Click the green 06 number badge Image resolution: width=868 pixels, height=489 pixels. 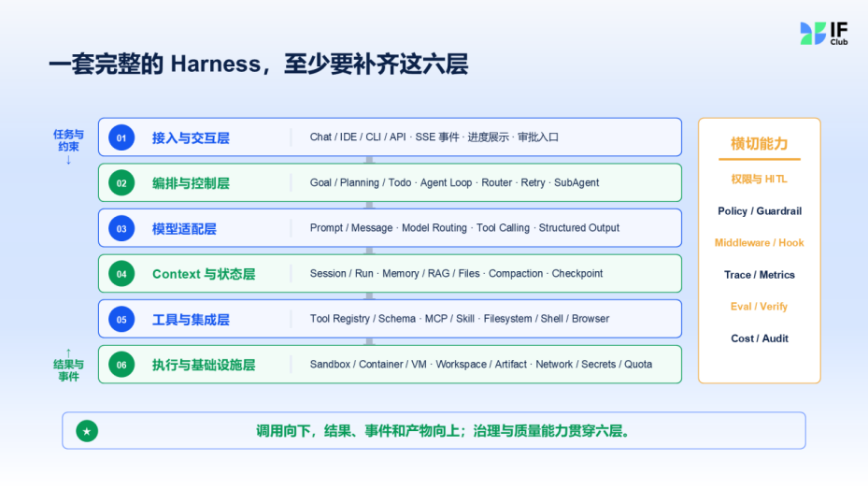(121, 365)
